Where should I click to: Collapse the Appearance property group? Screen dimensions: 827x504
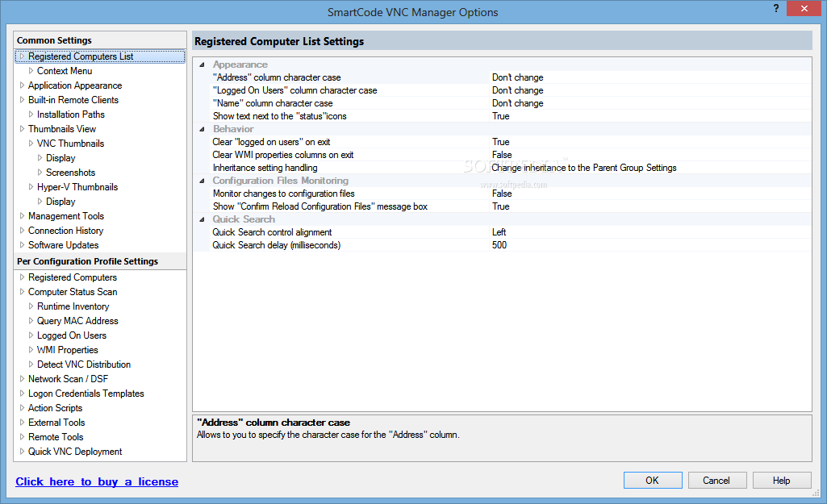202,65
